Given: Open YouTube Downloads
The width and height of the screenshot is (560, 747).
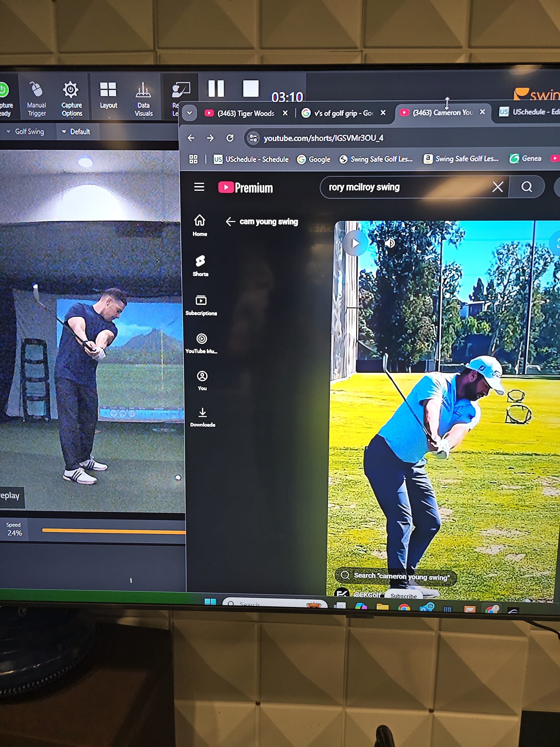Looking at the screenshot, I should pos(203,417).
